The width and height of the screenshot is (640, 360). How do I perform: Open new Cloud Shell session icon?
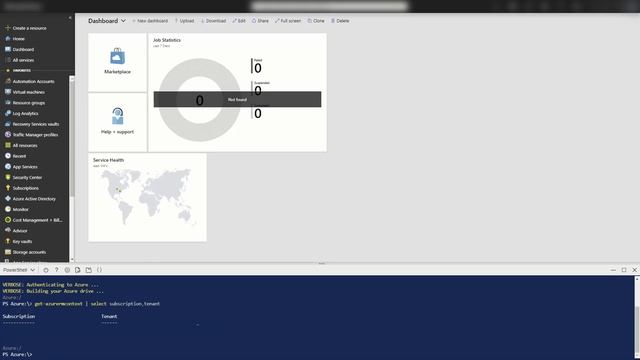pos(89,270)
